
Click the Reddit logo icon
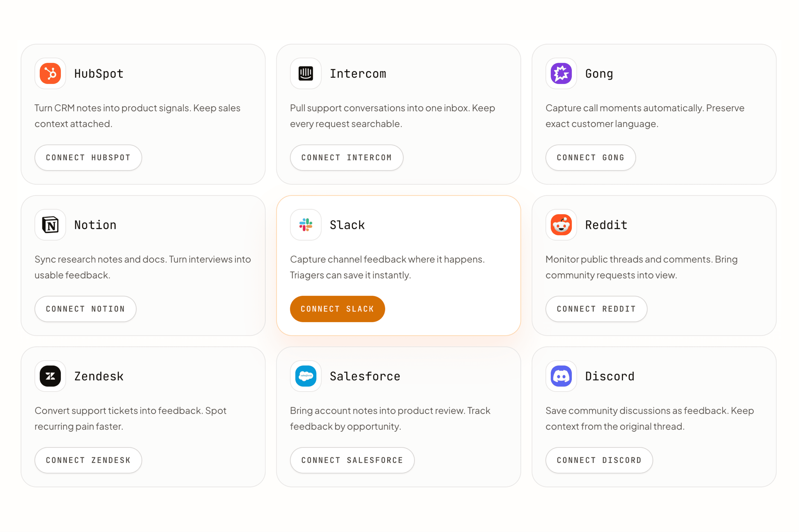tap(561, 225)
